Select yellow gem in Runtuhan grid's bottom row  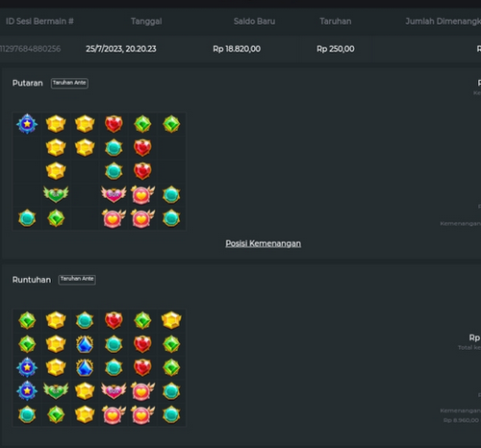pyautogui.click(x=85, y=414)
